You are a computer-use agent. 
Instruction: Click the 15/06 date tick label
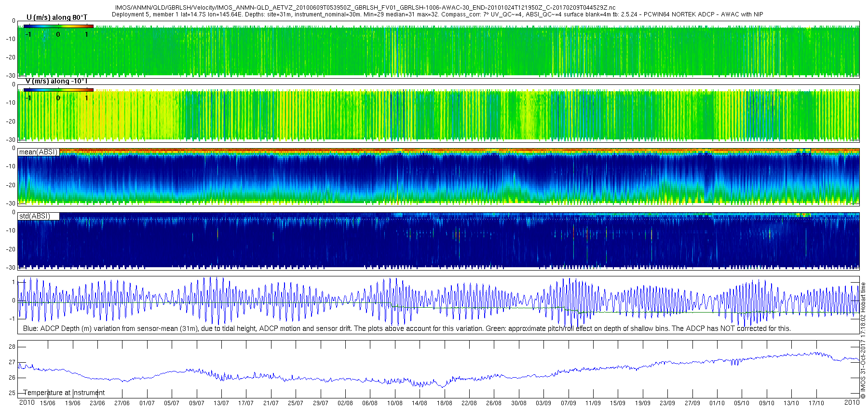pyautogui.click(x=47, y=403)
